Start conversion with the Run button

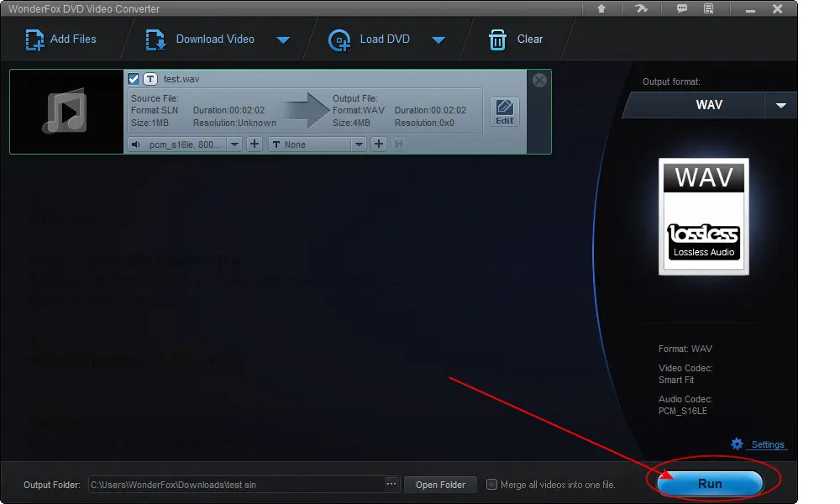point(709,484)
